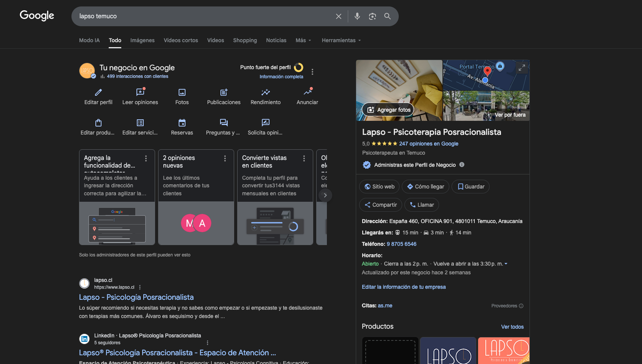Expand the reopening hours details chevron

(506, 263)
